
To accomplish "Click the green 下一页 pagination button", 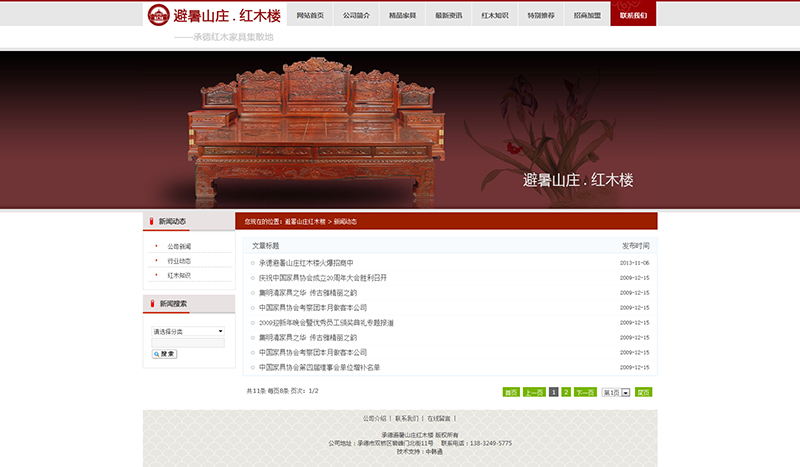I will (585, 392).
